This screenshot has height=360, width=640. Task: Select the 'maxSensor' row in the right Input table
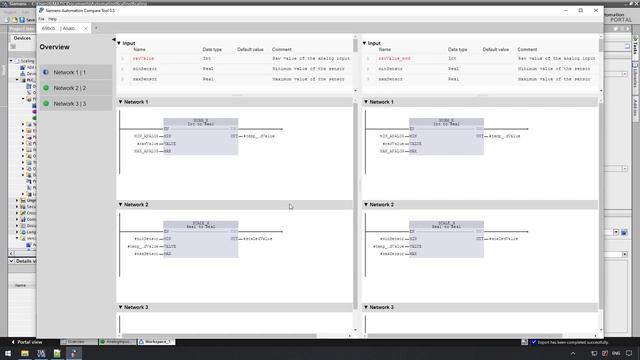coord(480,79)
